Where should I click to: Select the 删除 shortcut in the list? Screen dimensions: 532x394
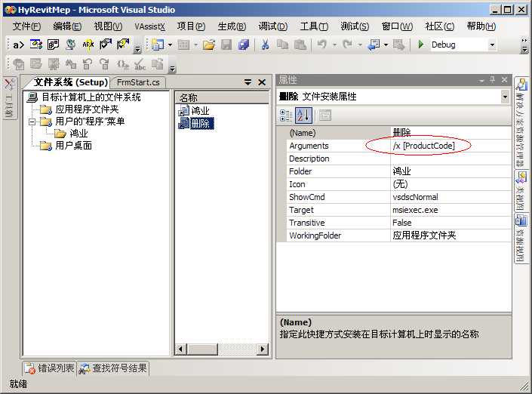[x=201, y=123]
